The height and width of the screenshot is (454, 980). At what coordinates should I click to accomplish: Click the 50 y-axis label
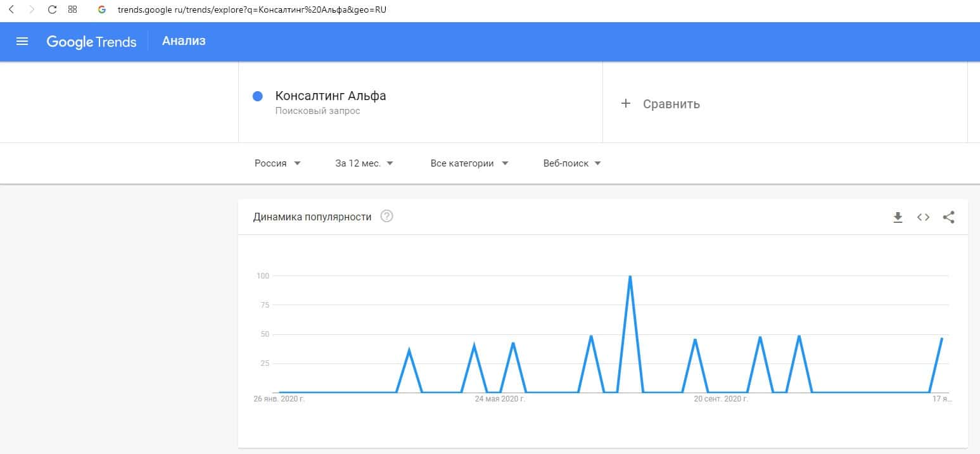pyautogui.click(x=265, y=334)
